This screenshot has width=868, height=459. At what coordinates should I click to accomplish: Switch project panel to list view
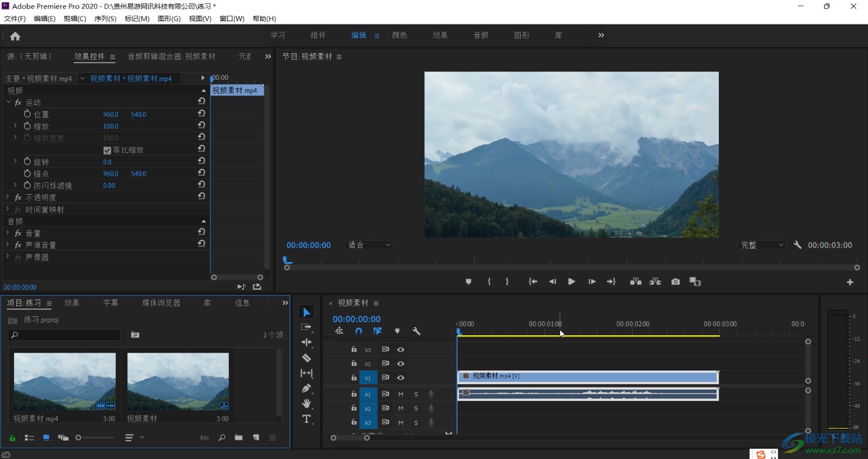(x=29, y=437)
